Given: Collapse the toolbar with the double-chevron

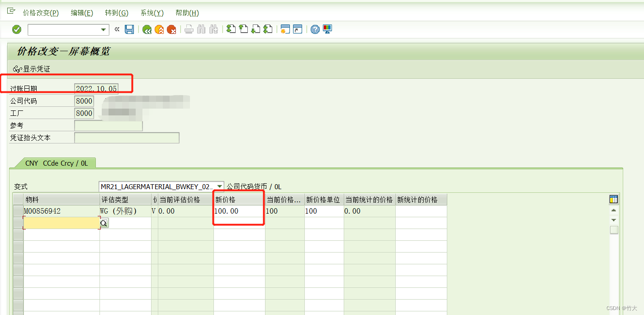Looking at the screenshot, I should point(117,29).
